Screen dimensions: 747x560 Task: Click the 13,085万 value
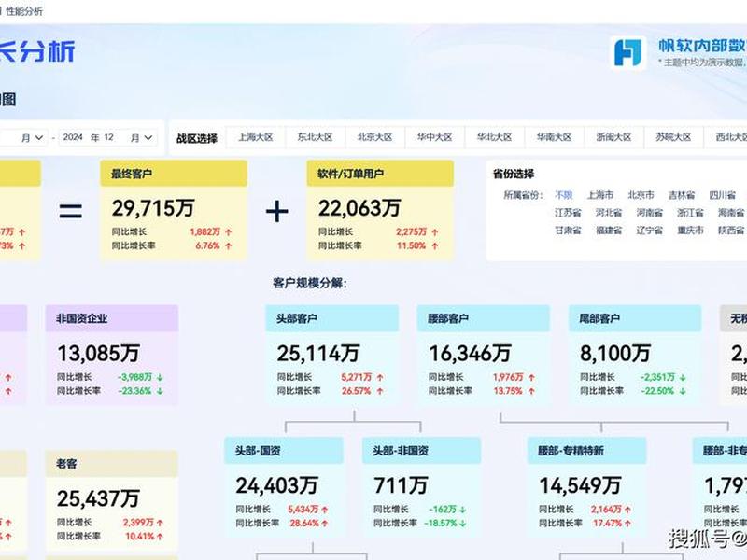pyautogui.click(x=99, y=354)
